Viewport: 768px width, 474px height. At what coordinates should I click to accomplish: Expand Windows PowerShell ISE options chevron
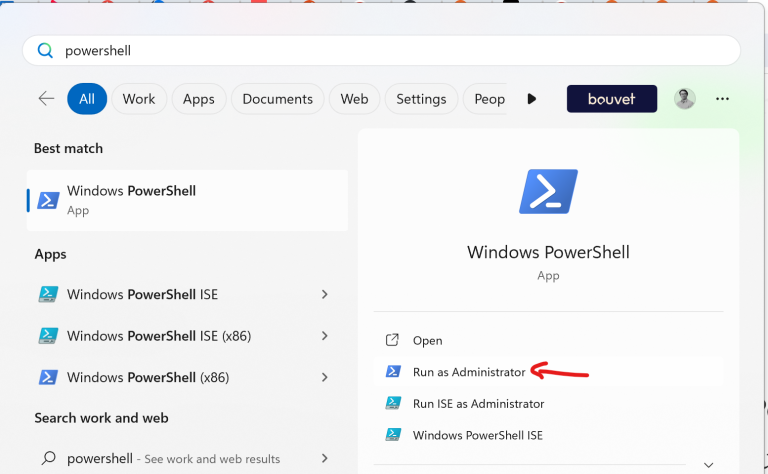tap(324, 294)
